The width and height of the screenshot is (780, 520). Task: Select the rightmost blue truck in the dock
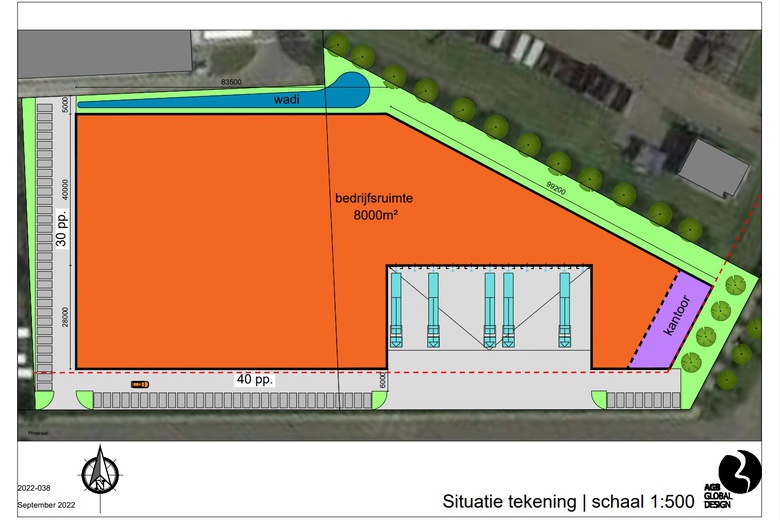pyautogui.click(x=566, y=308)
